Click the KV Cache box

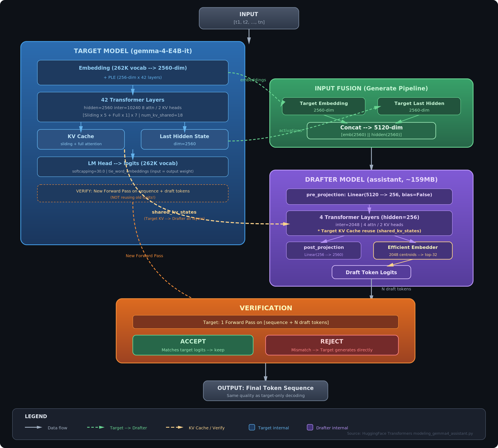point(81,139)
